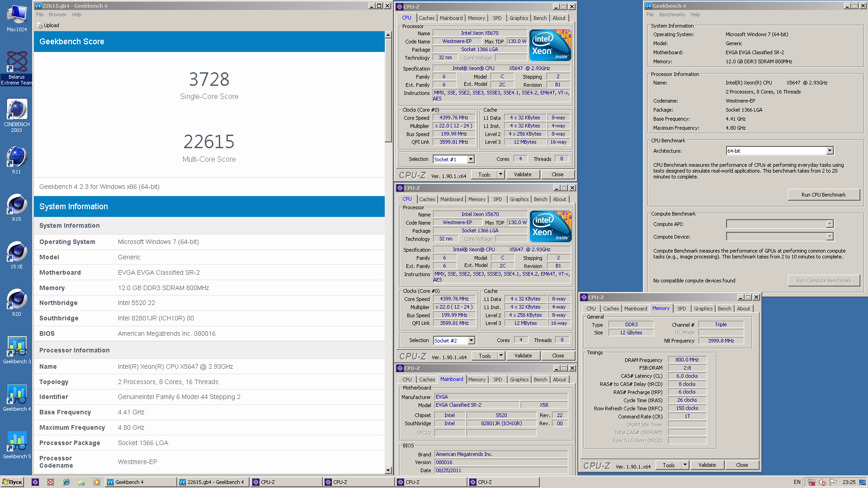This screenshot has height=488, width=868.
Task: Launch the R20 Cinebench shortcut
Action: [17, 302]
